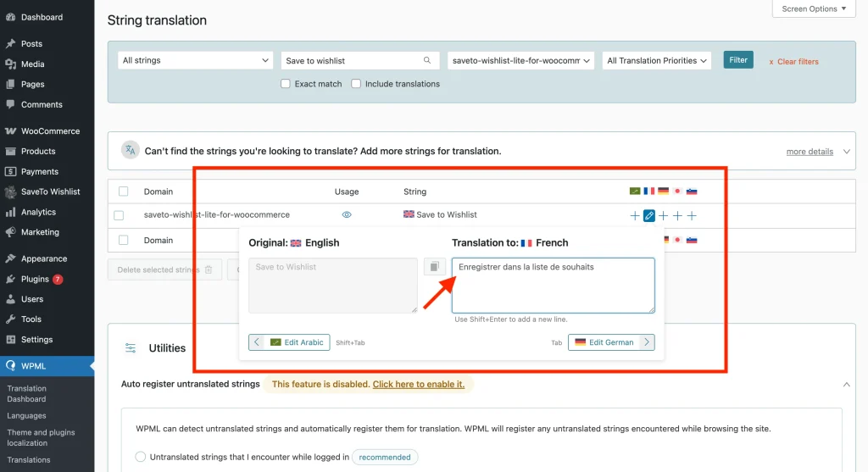
Task: Enable the Exact match checkbox
Action: point(286,84)
